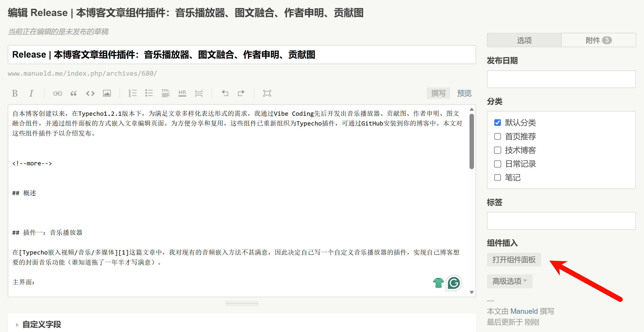Apply bold formatting from editor toolbar
Viewport: 644px width, 332px height.
coord(15,93)
